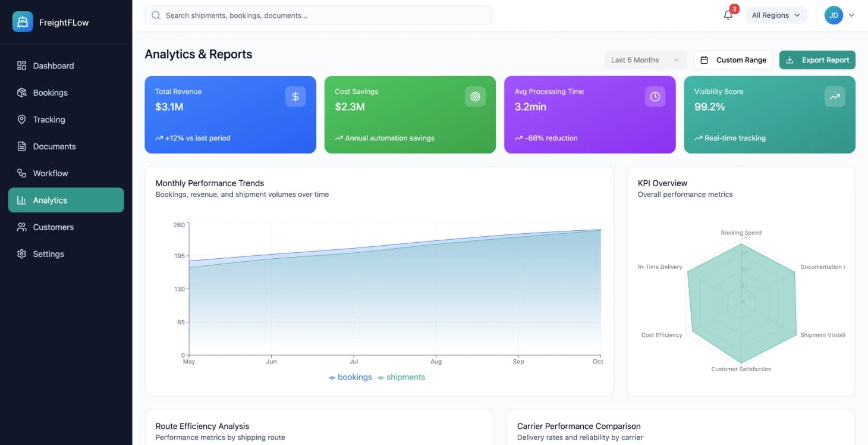This screenshot has height=445, width=868.
Task: Click the JD user avatar
Action: (834, 15)
